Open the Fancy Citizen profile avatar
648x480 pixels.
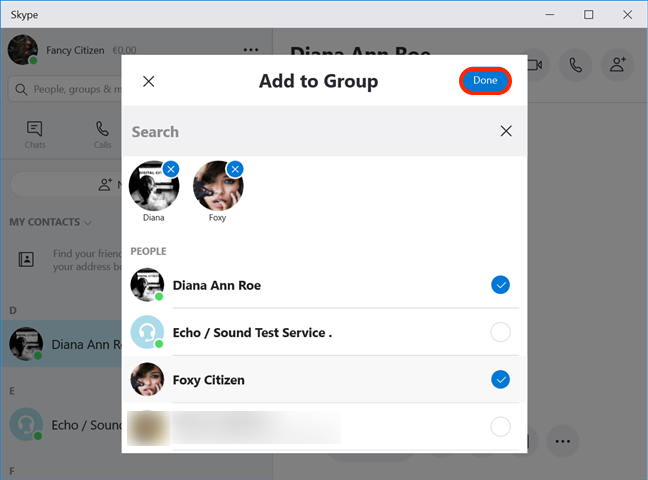(23, 50)
